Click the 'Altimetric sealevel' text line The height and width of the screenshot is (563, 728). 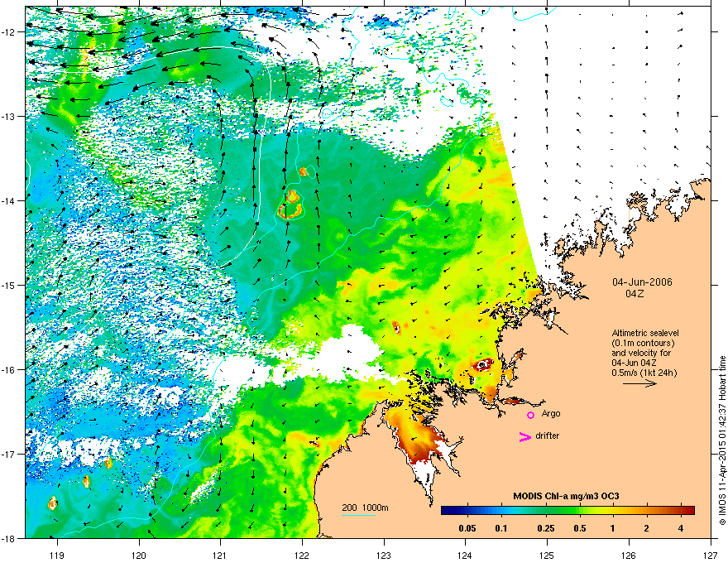pyautogui.click(x=645, y=333)
